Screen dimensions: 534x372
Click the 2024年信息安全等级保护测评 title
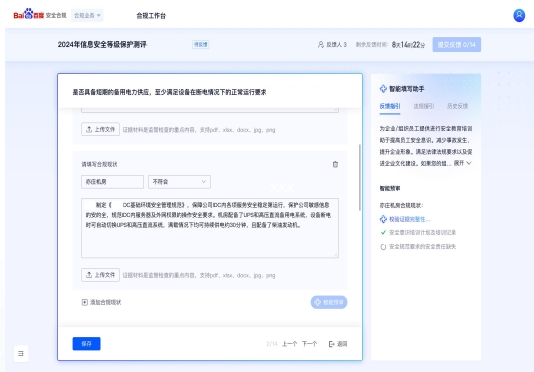click(x=102, y=45)
